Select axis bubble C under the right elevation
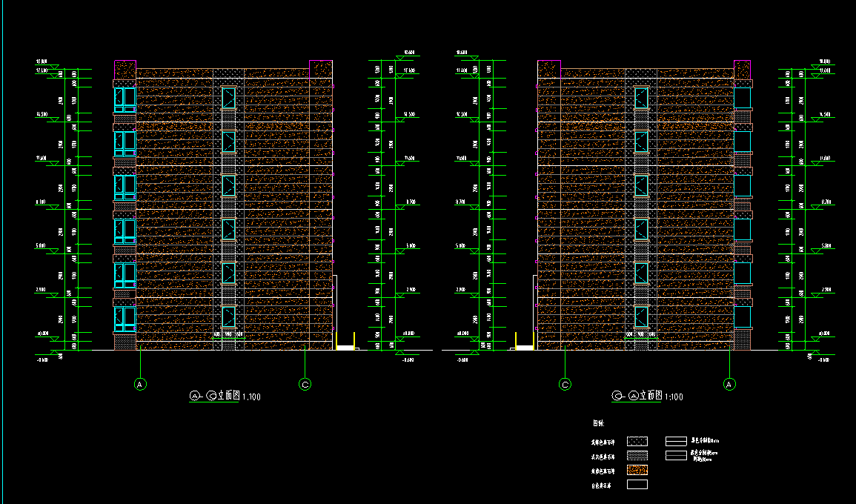The height and width of the screenshot is (504, 856). [x=565, y=384]
